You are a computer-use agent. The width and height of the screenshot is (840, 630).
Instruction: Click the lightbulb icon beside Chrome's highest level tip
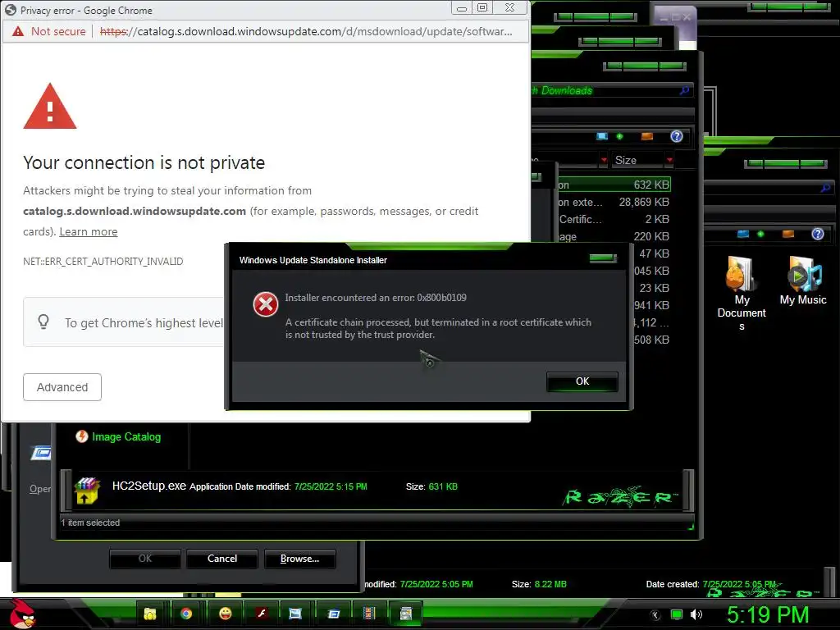(43, 322)
